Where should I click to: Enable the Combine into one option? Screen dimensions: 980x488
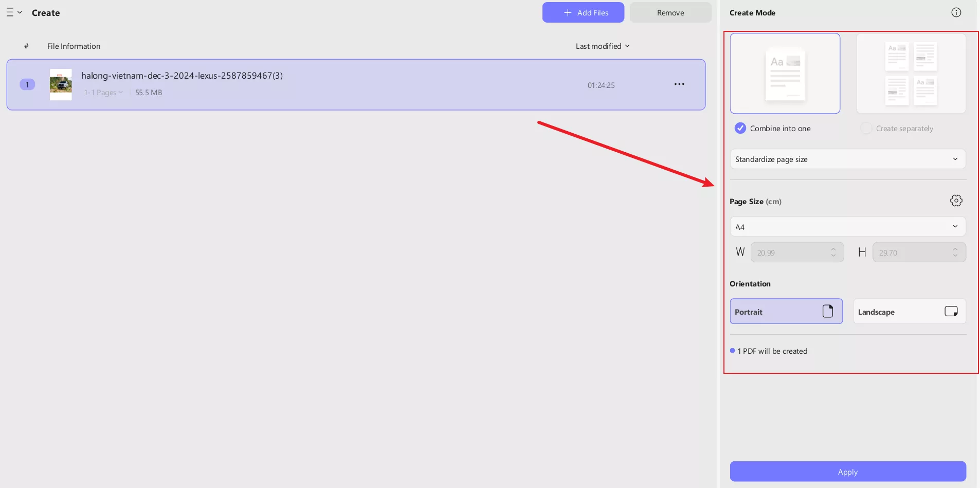coord(740,128)
